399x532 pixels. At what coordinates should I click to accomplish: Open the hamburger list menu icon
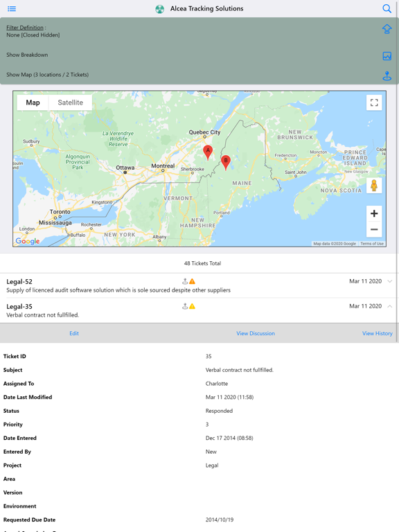click(x=12, y=8)
